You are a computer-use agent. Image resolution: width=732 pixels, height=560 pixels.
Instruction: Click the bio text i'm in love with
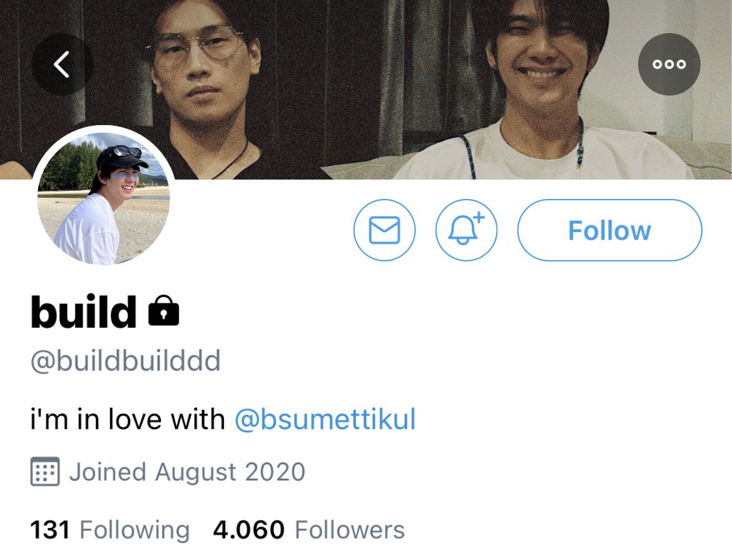[x=128, y=419]
